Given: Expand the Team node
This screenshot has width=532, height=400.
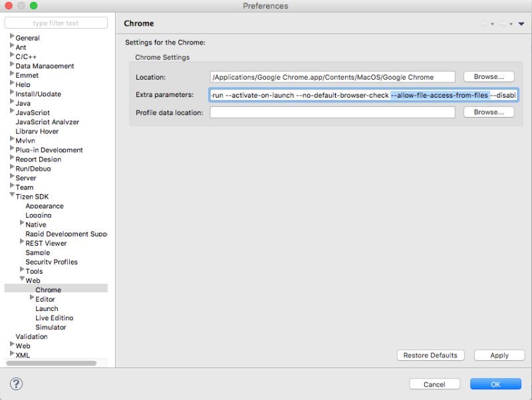Looking at the screenshot, I should 12,185.
